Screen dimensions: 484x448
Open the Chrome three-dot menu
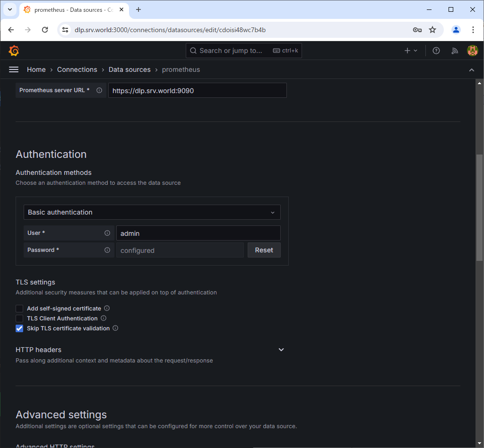(x=473, y=30)
